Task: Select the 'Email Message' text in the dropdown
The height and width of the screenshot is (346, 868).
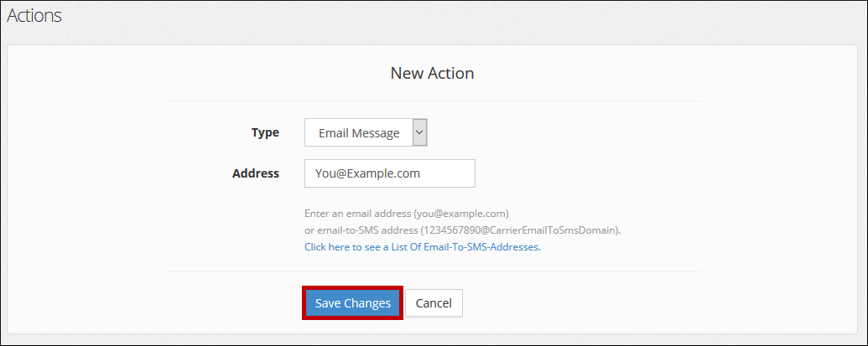Action: tap(359, 132)
